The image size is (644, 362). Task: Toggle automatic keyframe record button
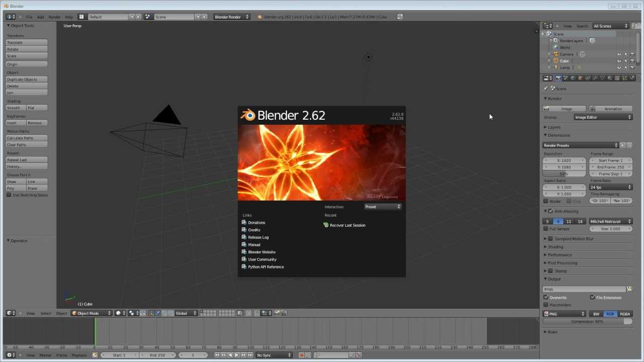[302, 355]
